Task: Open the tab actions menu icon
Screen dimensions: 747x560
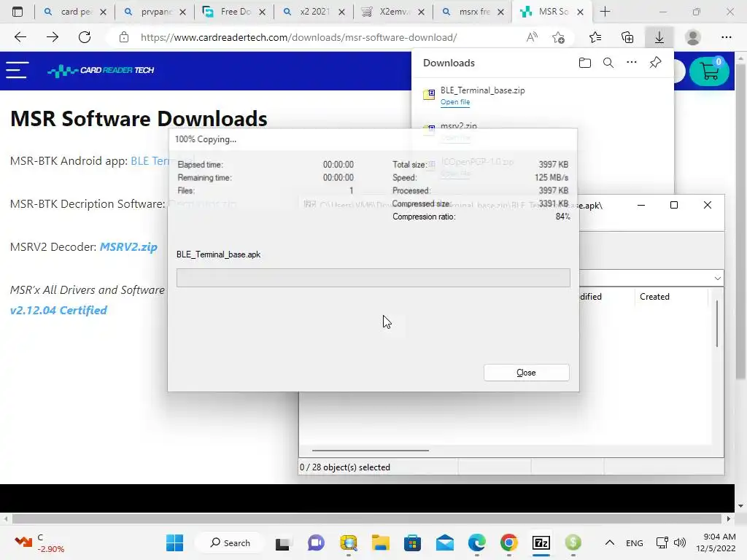Action: pos(18,12)
